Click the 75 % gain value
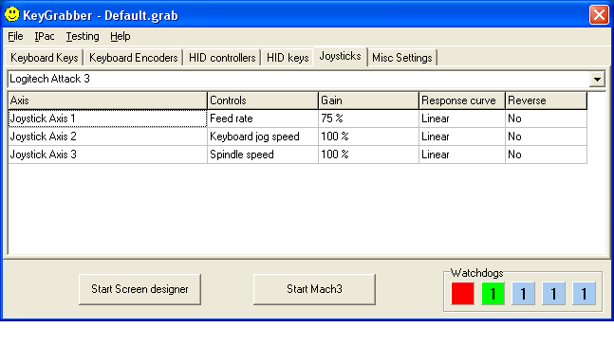Screen dimensions: 614x364 [x=368, y=118]
